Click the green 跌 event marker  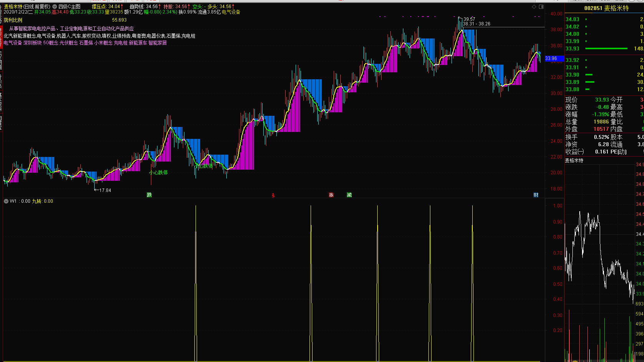click(149, 195)
